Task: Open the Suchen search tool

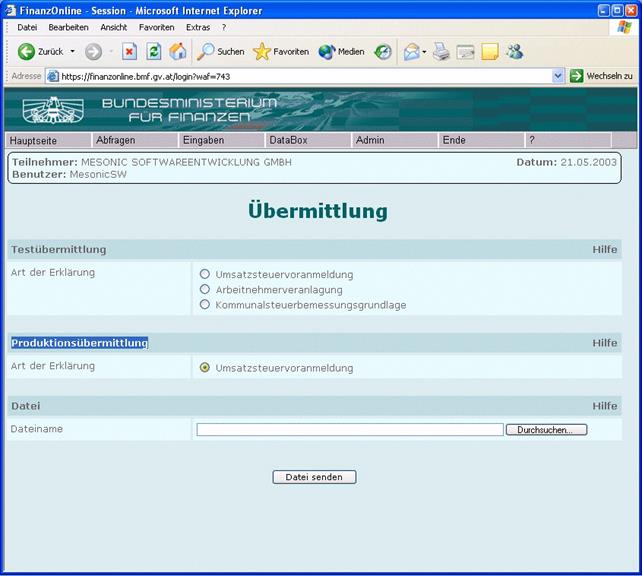Action: coord(220,51)
